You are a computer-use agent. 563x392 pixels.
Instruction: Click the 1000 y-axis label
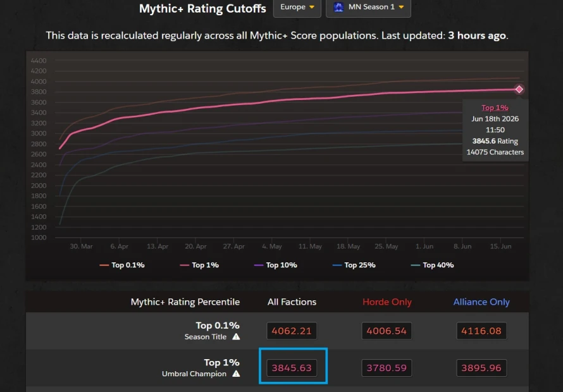[x=39, y=237]
